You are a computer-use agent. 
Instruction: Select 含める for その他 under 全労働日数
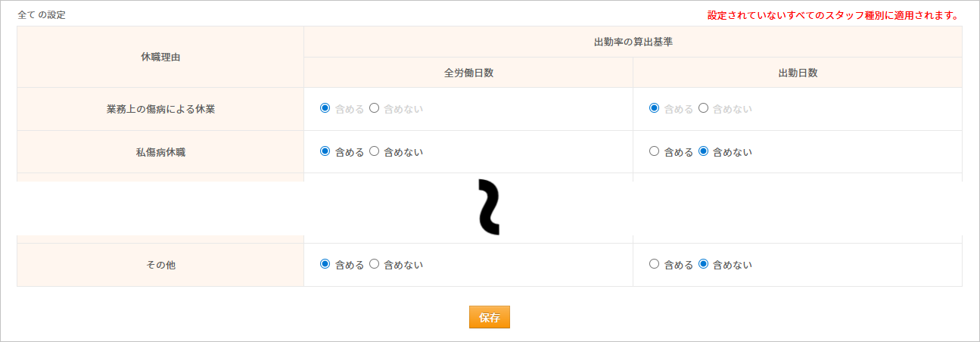325,264
